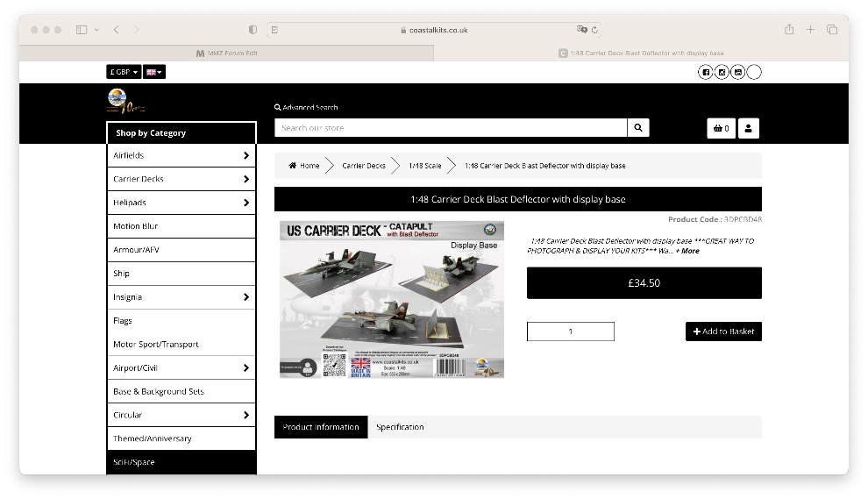
Task: Click the Advanced Search link
Action: 306,107
